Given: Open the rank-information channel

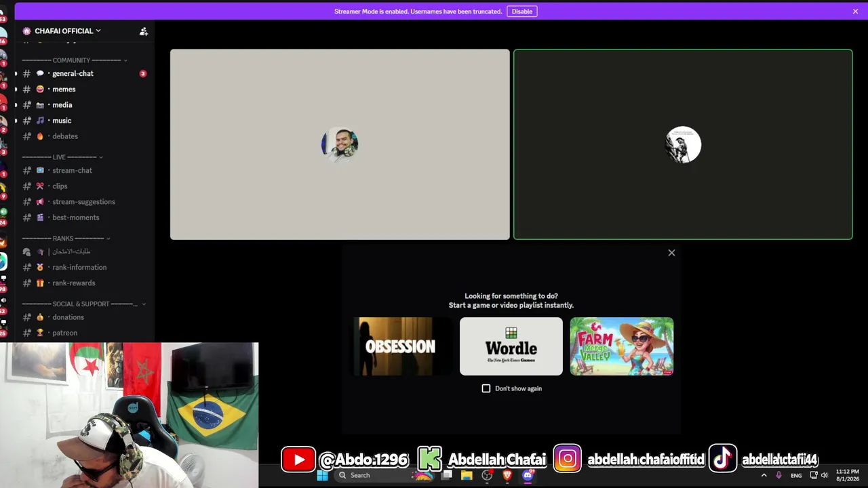Looking at the screenshot, I should [85, 267].
